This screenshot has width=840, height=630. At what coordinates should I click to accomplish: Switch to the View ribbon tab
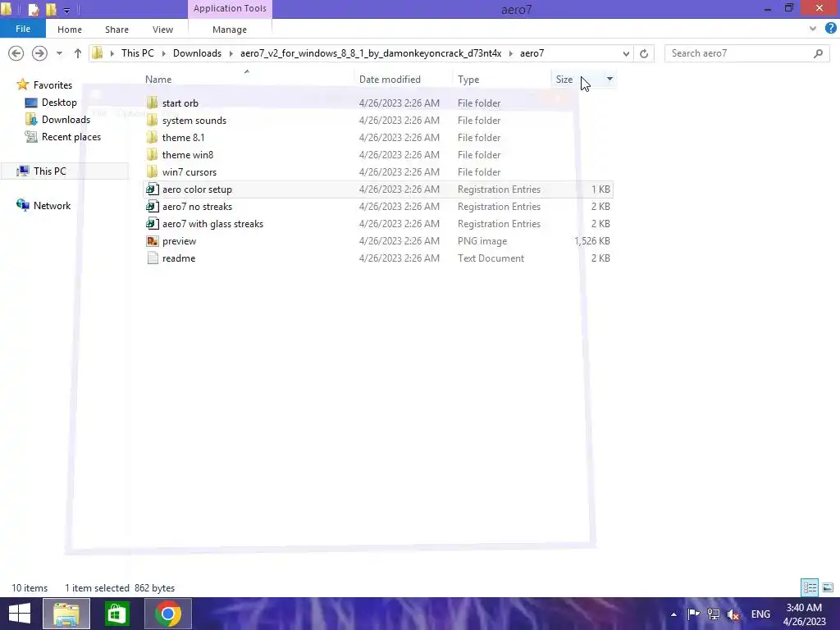(x=162, y=30)
